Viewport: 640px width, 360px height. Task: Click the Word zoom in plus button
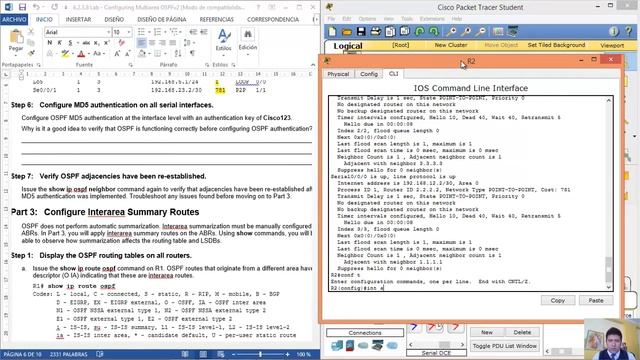point(287,354)
